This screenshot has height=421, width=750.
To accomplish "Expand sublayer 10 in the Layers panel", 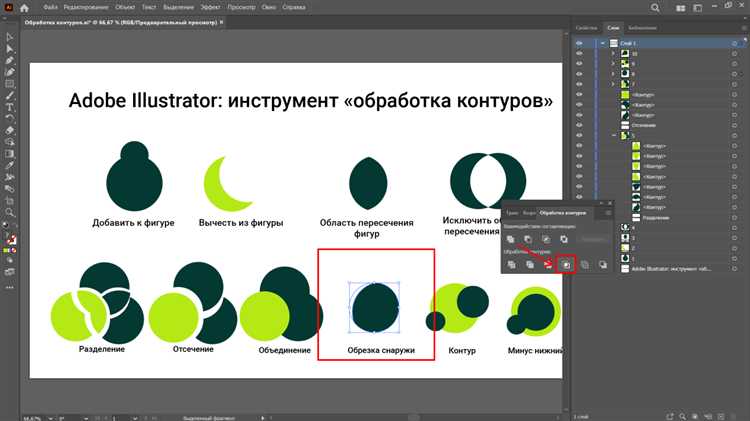I will (612, 53).
